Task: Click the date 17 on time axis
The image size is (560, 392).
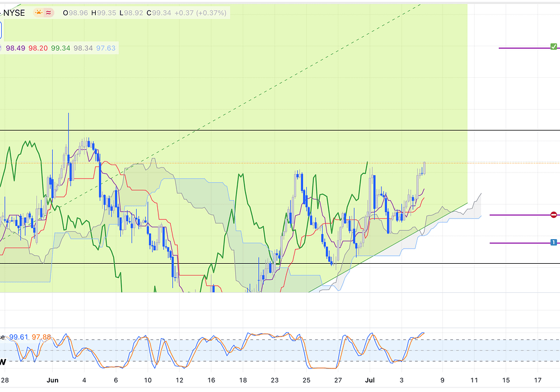Action: pyautogui.click(x=538, y=379)
